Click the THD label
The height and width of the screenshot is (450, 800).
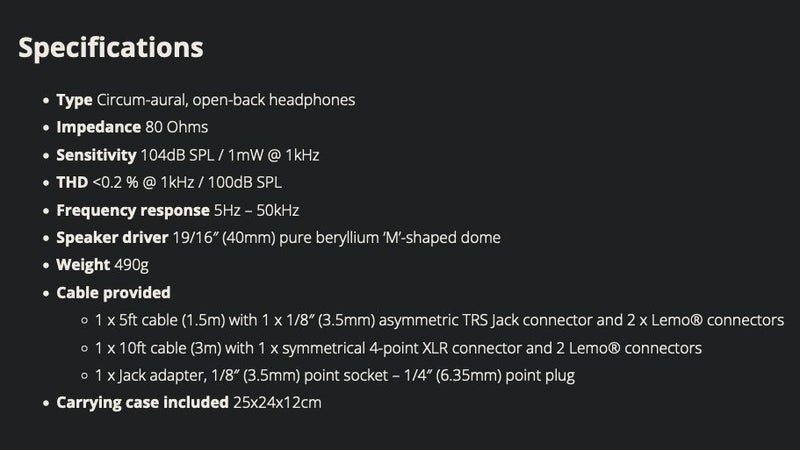72,183
